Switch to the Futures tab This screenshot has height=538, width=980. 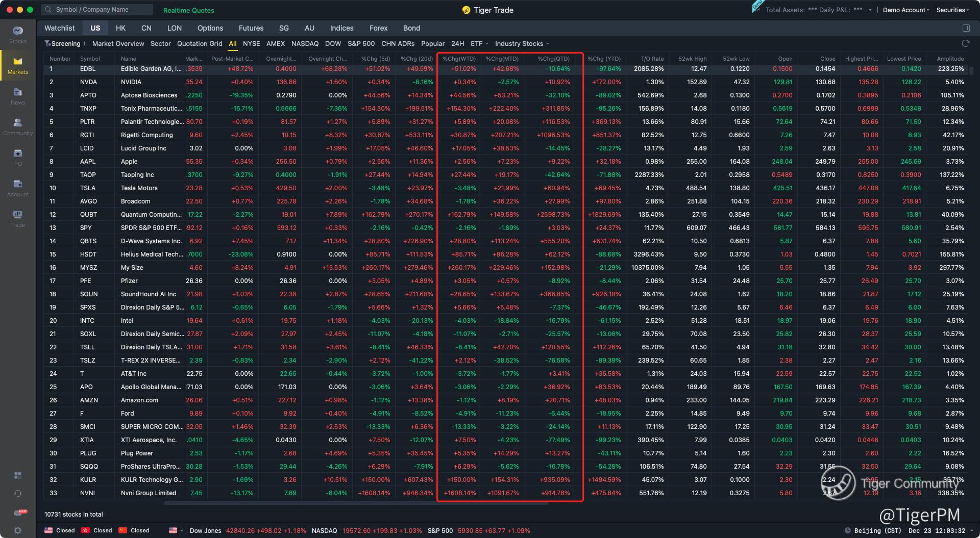(251, 28)
